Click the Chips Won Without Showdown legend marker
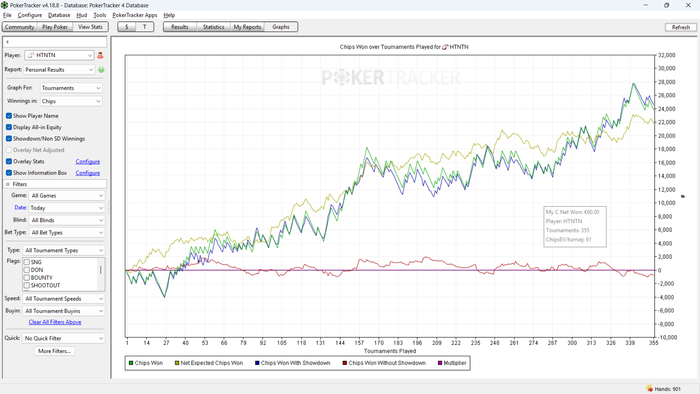The image size is (700, 394). click(345, 363)
